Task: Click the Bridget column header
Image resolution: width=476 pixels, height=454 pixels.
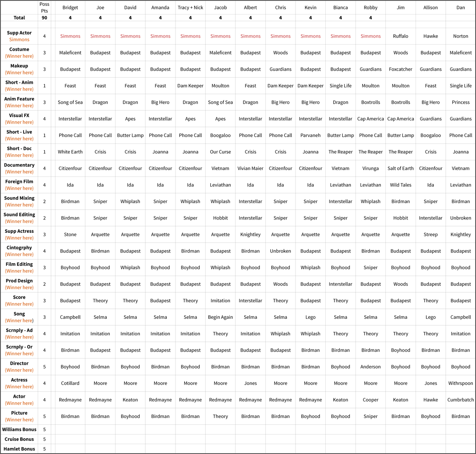Action: [x=70, y=7]
